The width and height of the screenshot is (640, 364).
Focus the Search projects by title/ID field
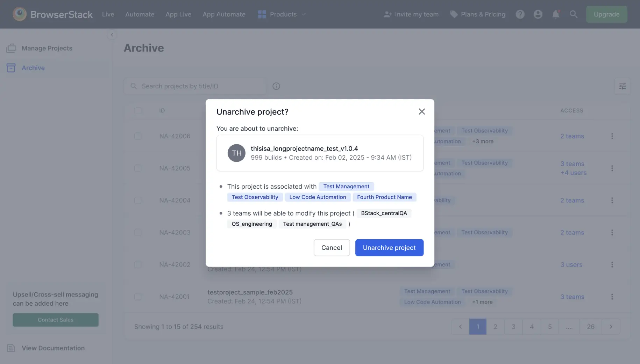195,86
